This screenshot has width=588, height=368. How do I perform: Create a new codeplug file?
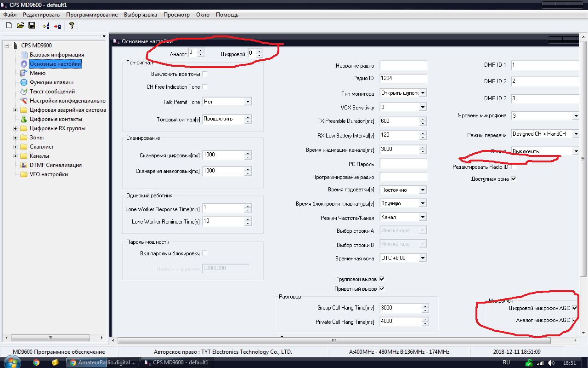point(9,26)
